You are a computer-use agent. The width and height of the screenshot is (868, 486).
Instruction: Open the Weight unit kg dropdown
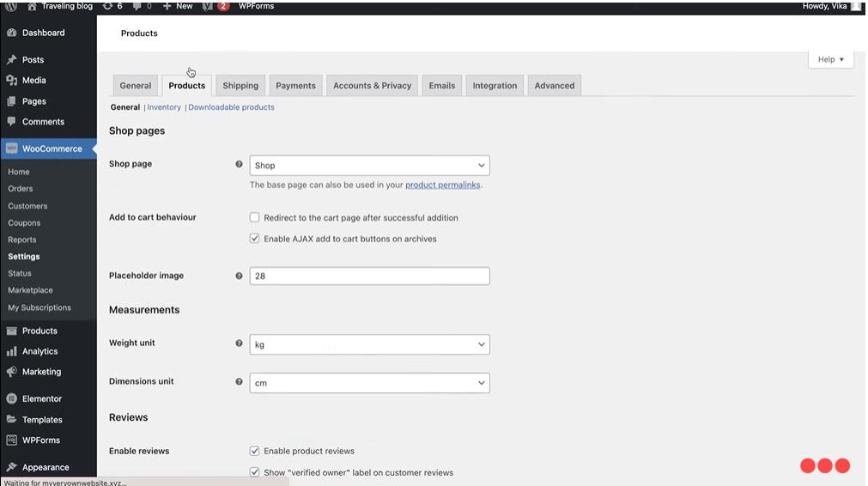370,344
